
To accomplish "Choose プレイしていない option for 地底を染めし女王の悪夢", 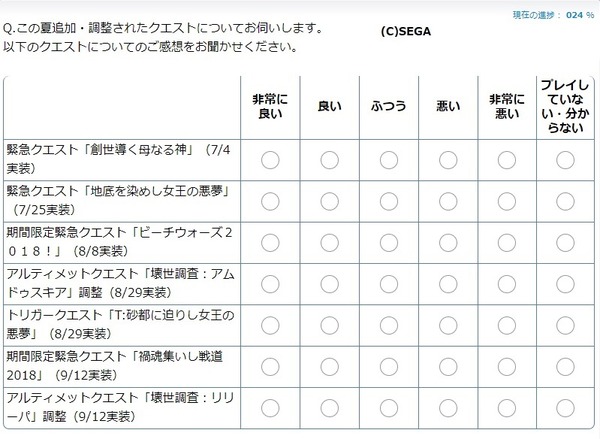I will coord(565,201).
